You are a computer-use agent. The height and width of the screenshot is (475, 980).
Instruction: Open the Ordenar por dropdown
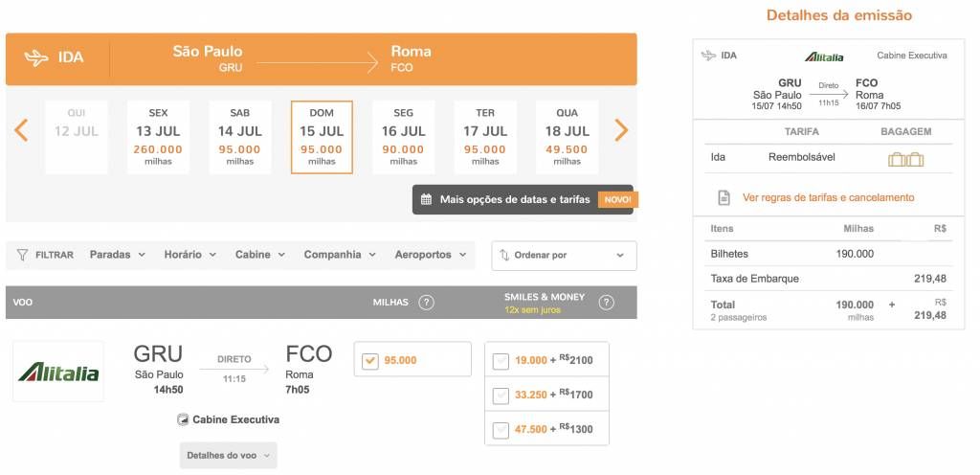[564, 256]
